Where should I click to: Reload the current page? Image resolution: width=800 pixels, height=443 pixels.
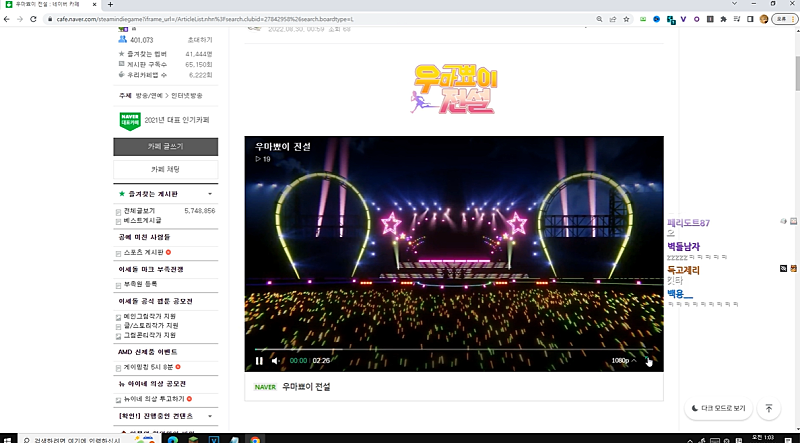click(x=34, y=19)
